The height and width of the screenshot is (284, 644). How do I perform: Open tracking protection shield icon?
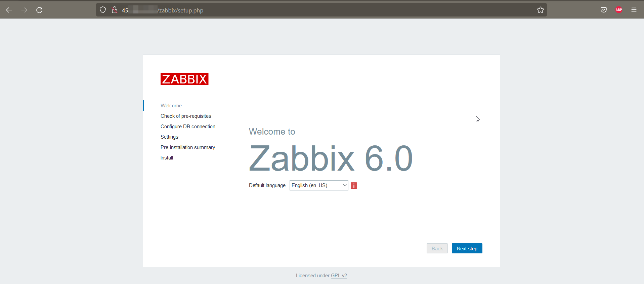pos(103,10)
